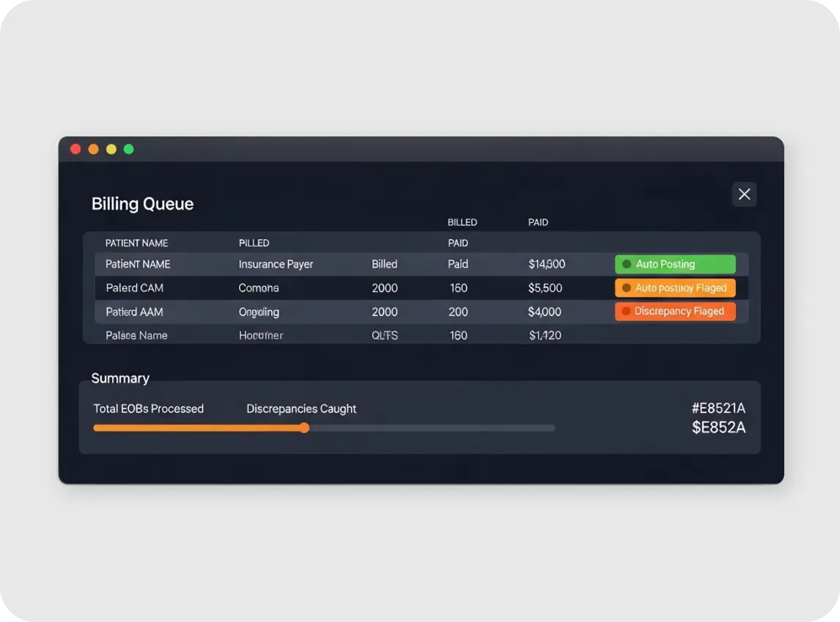Toggle the Auto Posting status badge
840x622 pixels.
point(675,264)
